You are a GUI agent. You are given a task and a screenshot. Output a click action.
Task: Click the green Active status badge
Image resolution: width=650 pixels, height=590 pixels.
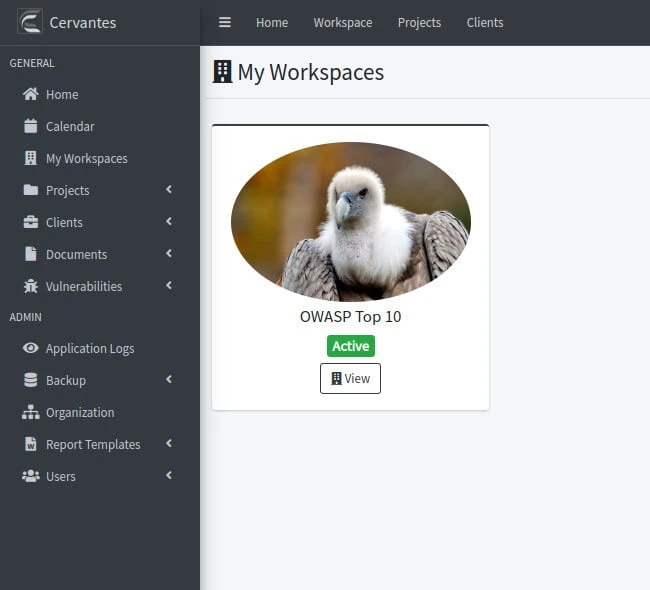(x=350, y=346)
